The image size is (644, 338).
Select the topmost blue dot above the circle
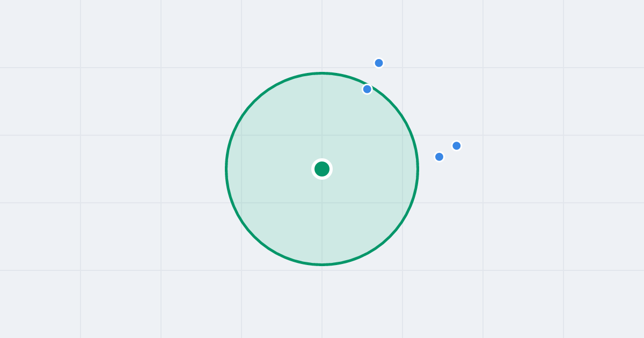(x=379, y=63)
